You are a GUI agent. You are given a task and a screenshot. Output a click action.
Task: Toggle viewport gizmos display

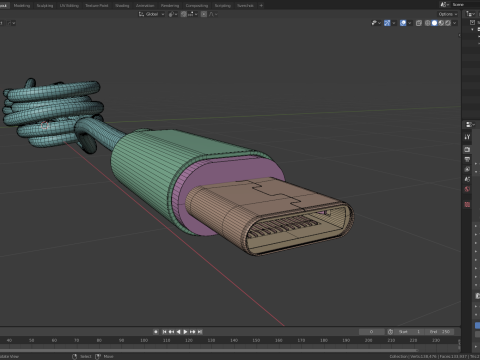(x=387, y=23)
